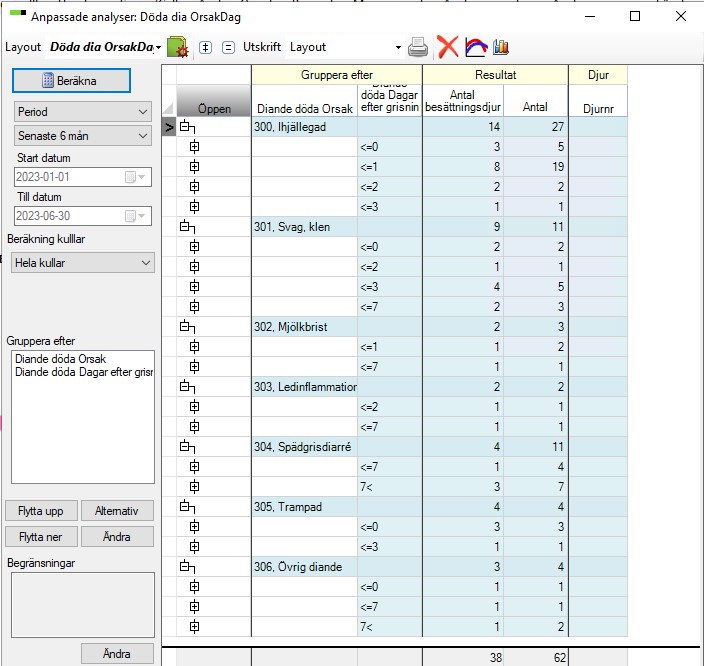Collapse the 302, Mjölkbrist group
704x666 pixels.
(x=187, y=326)
